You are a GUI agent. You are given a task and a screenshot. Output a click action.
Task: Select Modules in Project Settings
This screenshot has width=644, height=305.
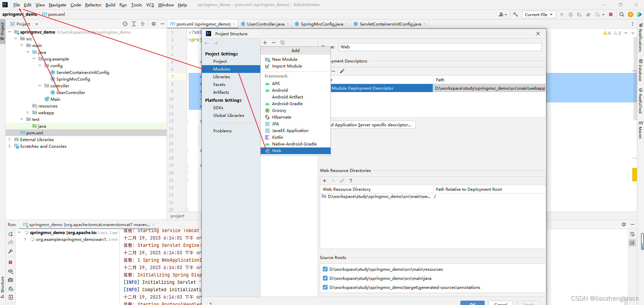[x=231, y=69]
